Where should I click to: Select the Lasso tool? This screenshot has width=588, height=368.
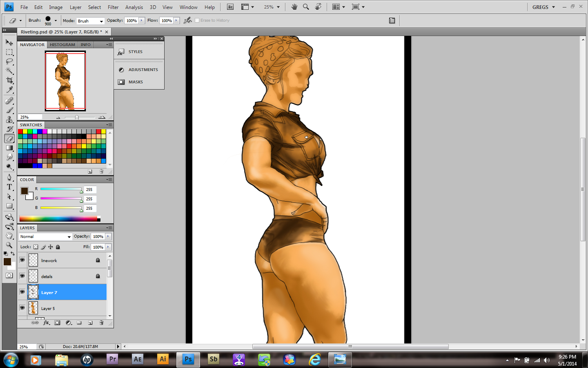point(9,62)
